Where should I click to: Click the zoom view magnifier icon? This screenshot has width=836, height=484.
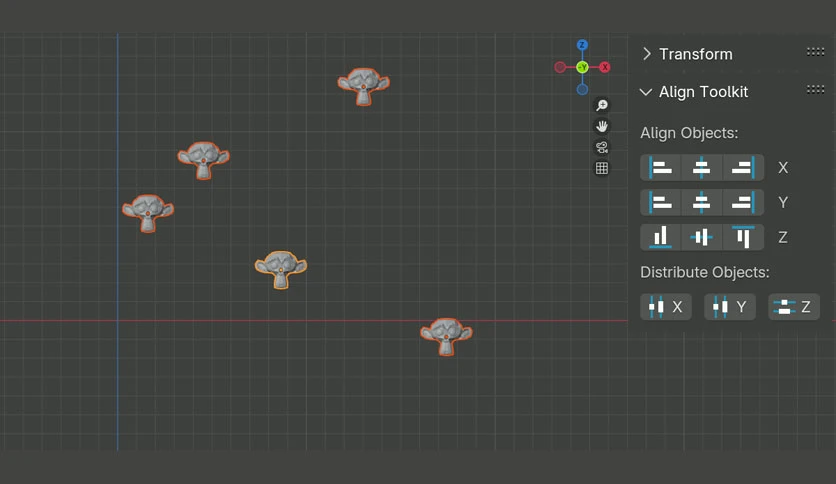tap(602, 105)
